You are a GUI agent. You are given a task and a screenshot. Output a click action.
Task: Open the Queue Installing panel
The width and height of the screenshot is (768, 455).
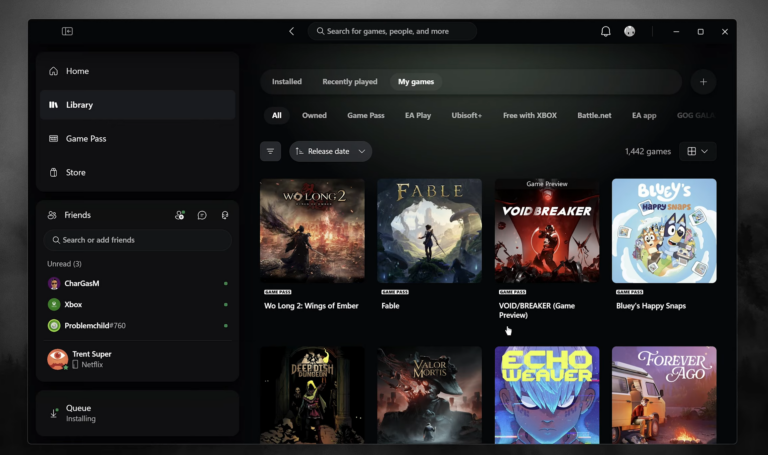(x=138, y=413)
